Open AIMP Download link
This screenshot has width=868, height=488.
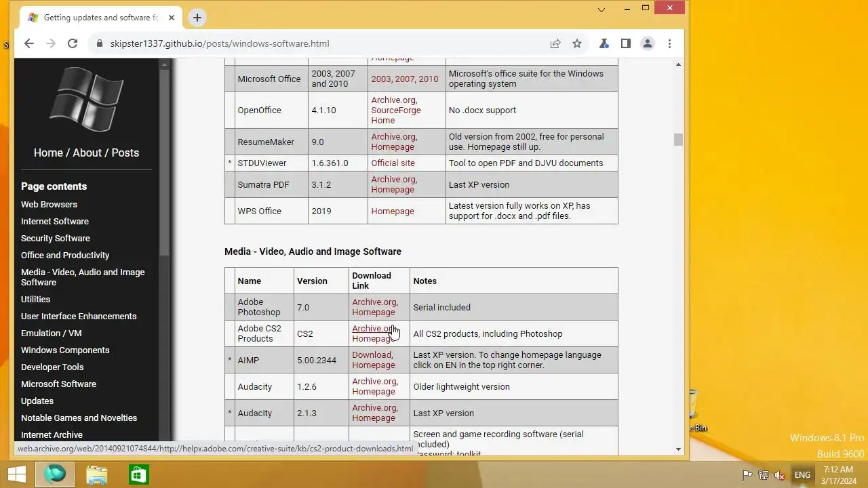point(372,354)
